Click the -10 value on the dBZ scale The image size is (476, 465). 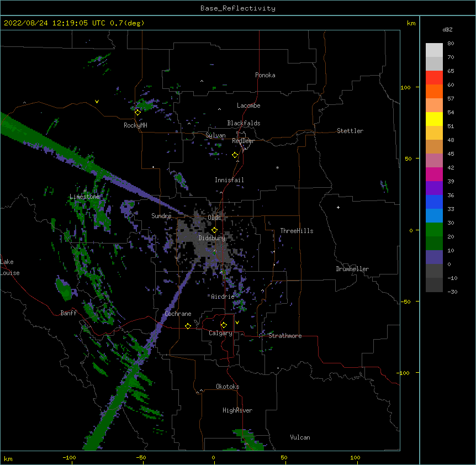(x=452, y=278)
